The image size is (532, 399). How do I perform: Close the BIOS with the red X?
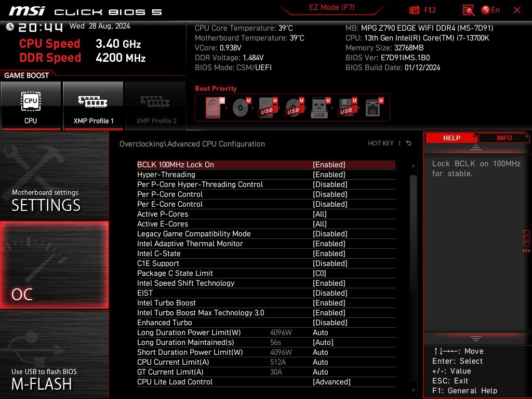517,10
